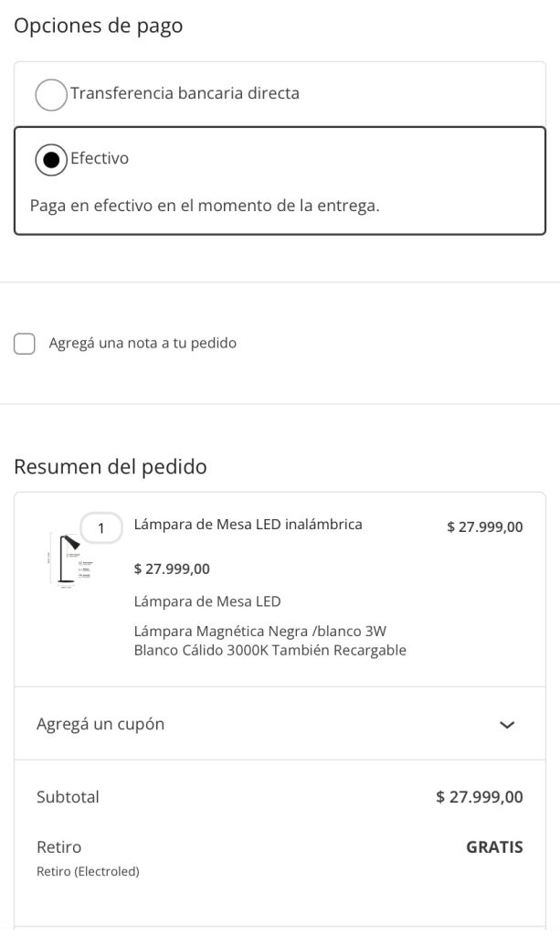This screenshot has height=936, width=560.
Task: Open the Lámpara de Mesa LED inalámbrica title
Action: coord(248,525)
